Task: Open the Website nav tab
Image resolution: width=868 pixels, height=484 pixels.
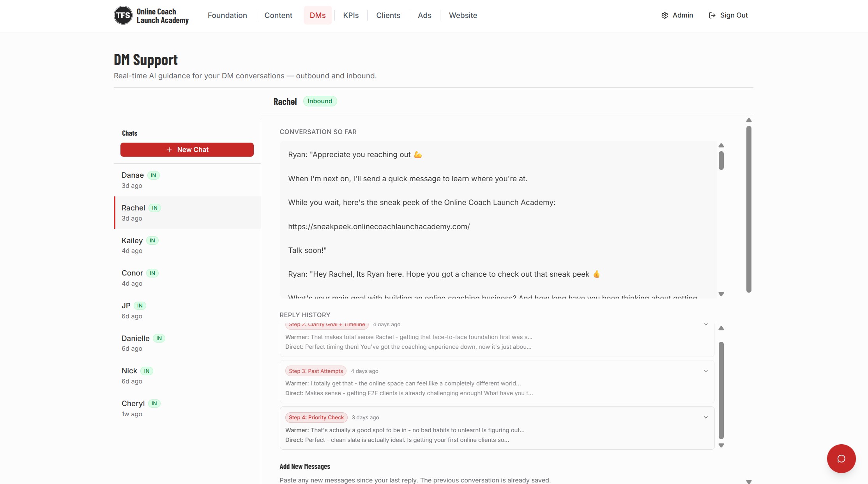Action: (x=463, y=15)
